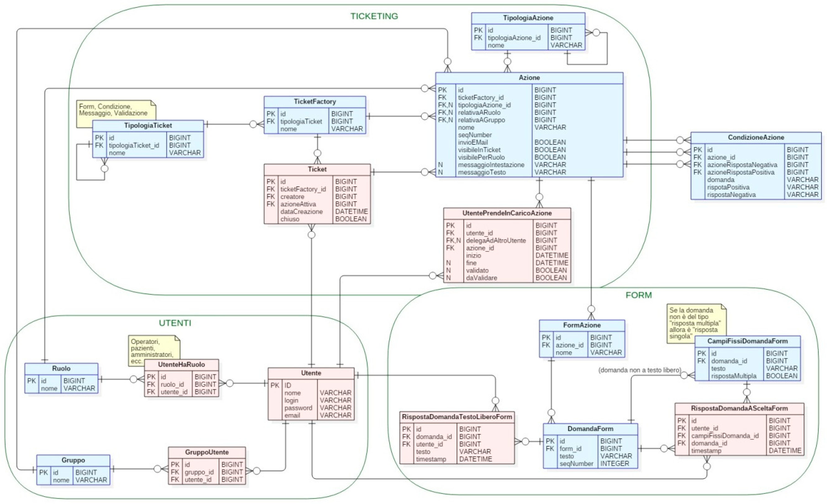The width and height of the screenshot is (827, 504).
Task: Select the Utente table header
Action: pyautogui.click(x=311, y=373)
